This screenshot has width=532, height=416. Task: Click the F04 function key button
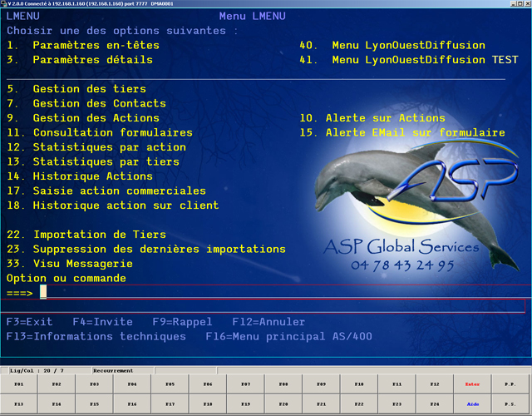(x=132, y=384)
